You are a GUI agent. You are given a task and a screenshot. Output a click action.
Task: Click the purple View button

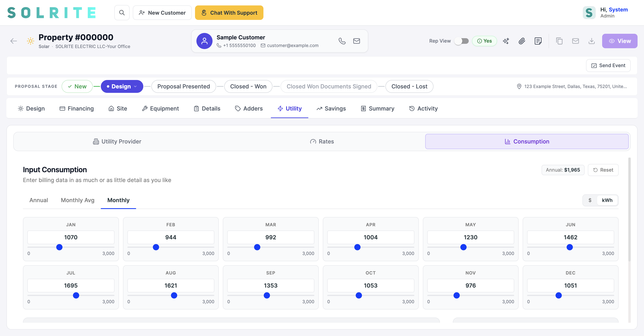click(619, 41)
